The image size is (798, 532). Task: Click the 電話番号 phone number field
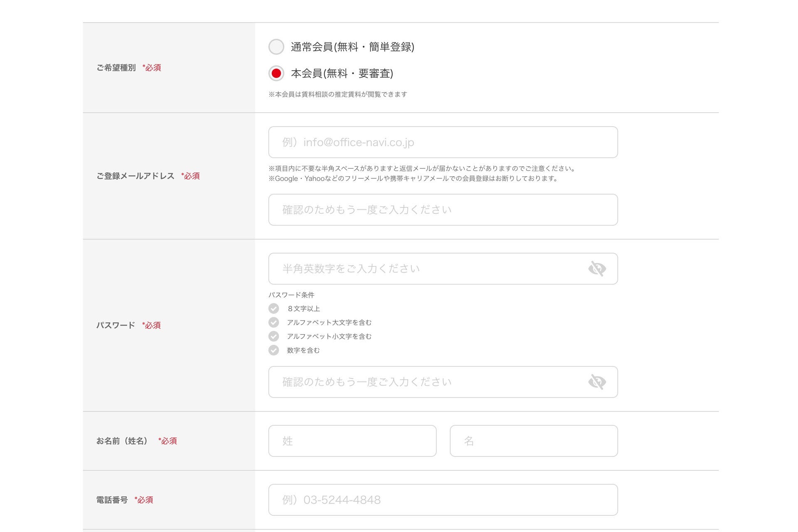(443, 500)
